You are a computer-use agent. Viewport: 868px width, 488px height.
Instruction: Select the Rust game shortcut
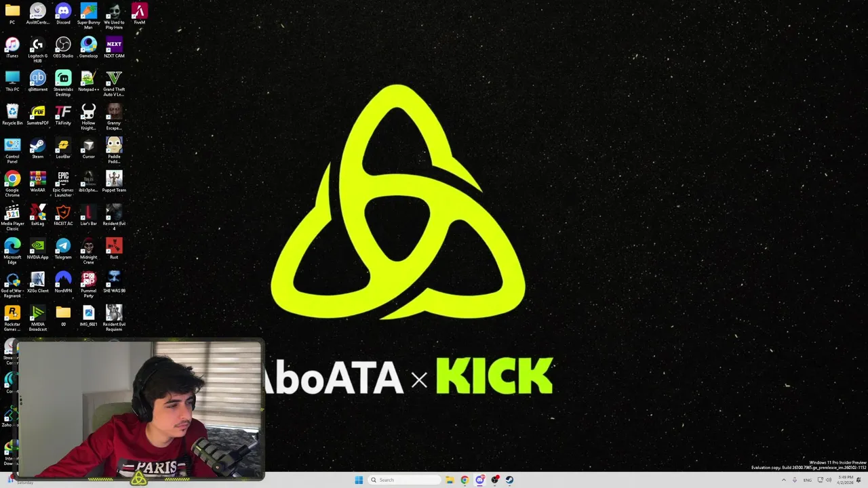click(114, 248)
